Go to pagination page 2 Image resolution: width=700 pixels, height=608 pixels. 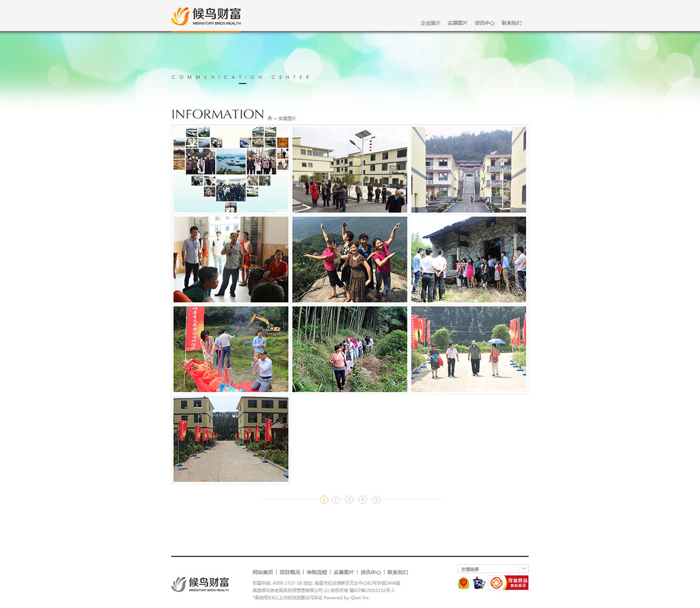(x=336, y=499)
